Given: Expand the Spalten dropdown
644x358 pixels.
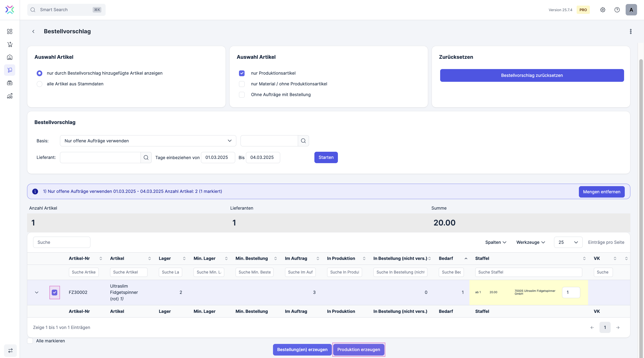Looking at the screenshot, I should pyautogui.click(x=495, y=242).
